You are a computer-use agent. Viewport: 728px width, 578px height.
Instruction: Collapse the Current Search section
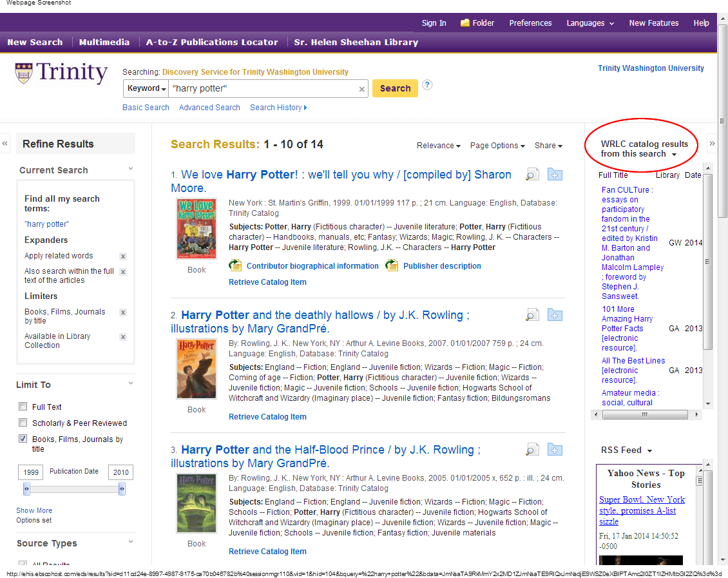click(x=131, y=169)
